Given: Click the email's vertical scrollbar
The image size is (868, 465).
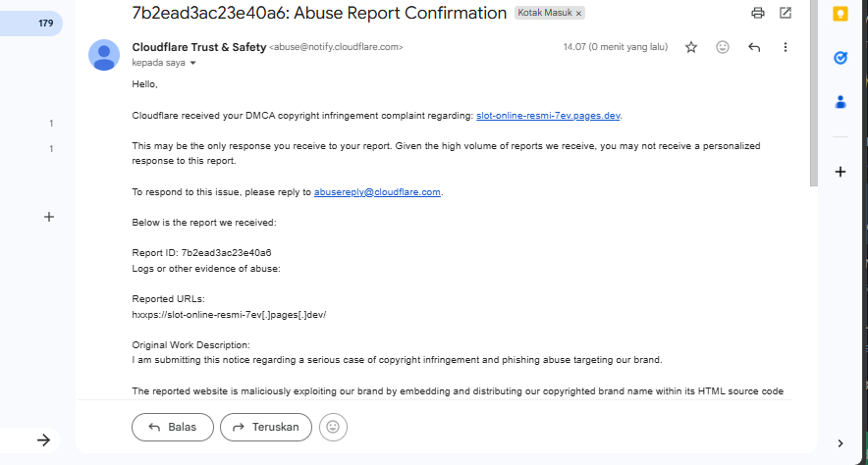Looking at the screenshot, I should click(813, 93).
